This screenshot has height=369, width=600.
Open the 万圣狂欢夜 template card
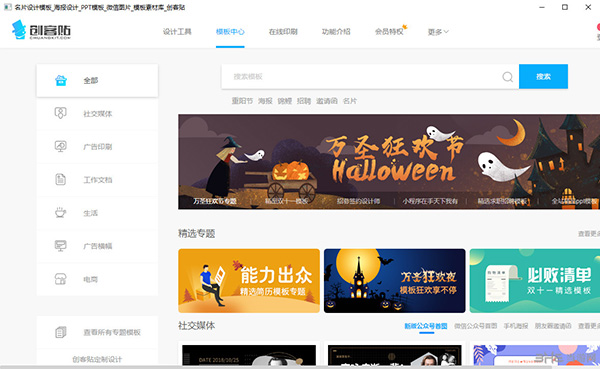395,281
